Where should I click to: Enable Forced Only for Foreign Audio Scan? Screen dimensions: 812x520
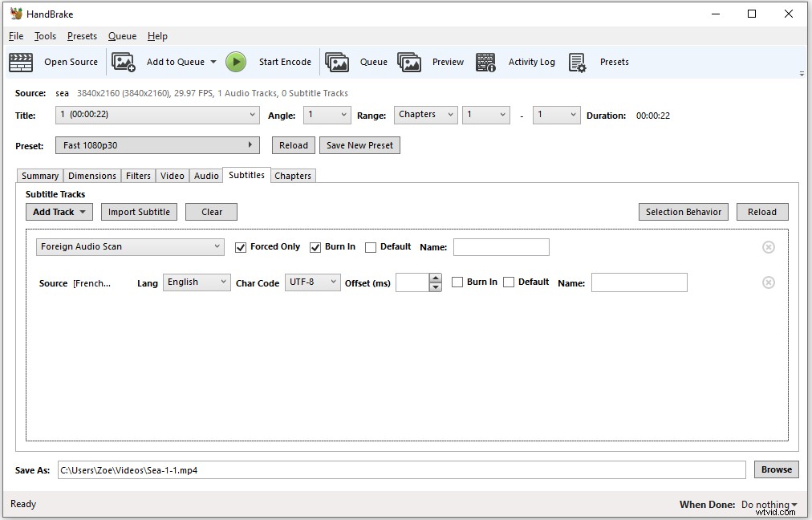pos(242,247)
